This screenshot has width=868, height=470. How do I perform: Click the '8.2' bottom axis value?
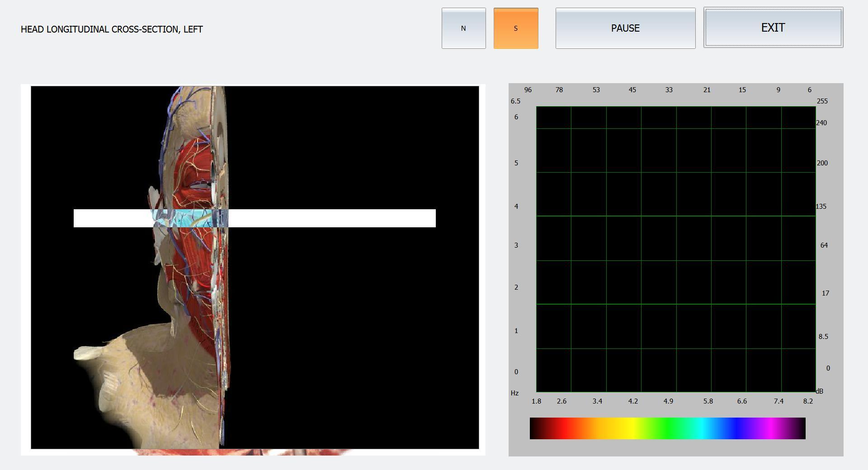pos(808,401)
